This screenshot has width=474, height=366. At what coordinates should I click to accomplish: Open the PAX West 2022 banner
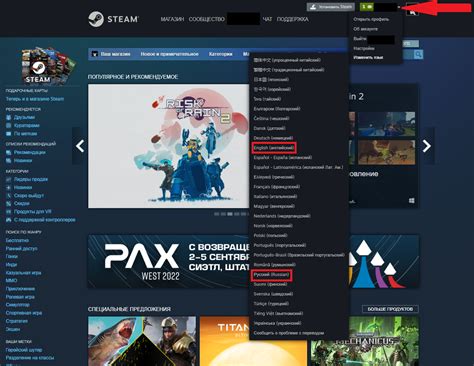coord(168,262)
